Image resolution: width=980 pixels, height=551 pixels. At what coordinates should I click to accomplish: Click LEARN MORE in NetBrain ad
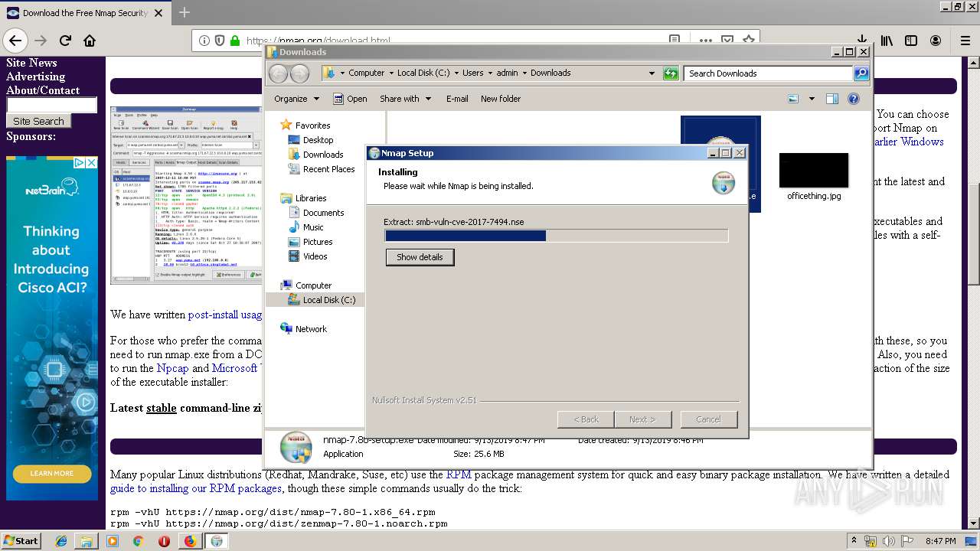[x=52, y=473]
